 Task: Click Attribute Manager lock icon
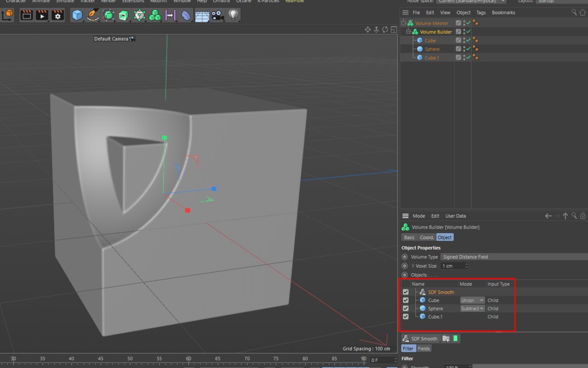tap(582, 216)
